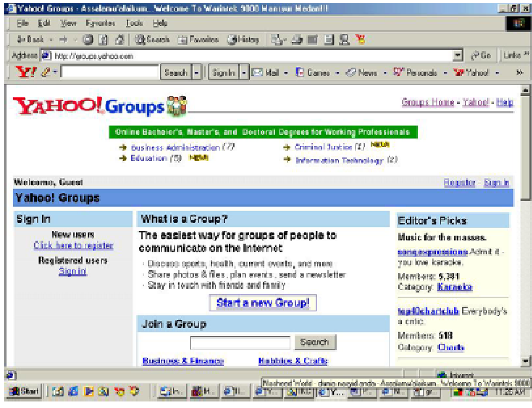
Task: Click the Print toolbar icon
Action: click(297, 40)
